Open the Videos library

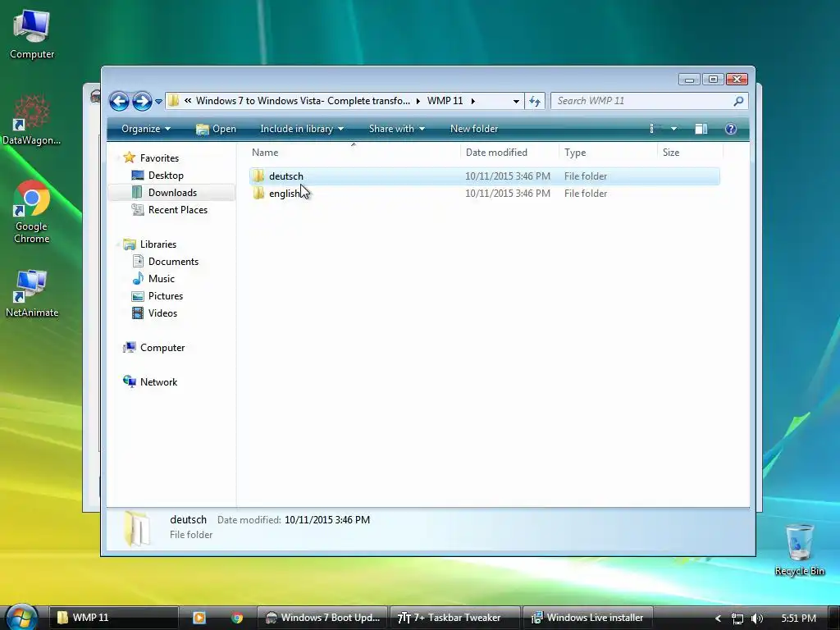click(162, 313)
